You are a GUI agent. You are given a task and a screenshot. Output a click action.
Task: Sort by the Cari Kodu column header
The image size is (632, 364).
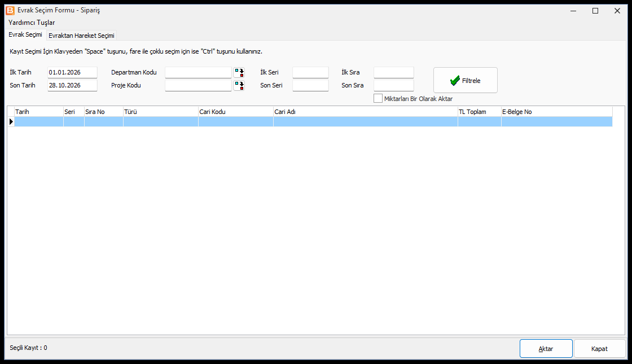236,112
